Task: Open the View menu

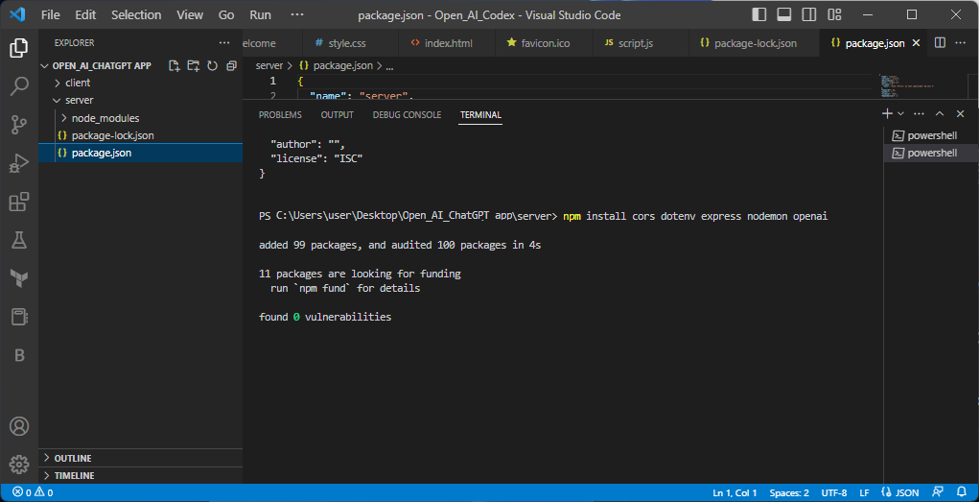Action: point(189,14)
